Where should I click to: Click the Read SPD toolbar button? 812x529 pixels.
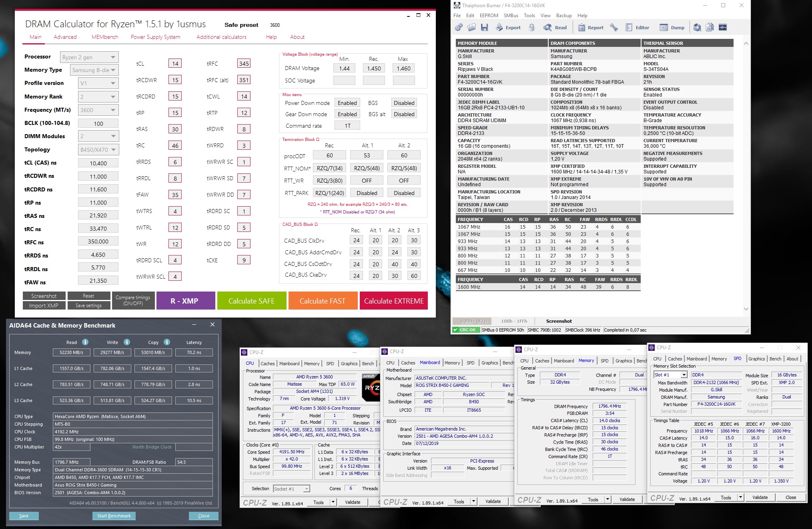[555, 27]
